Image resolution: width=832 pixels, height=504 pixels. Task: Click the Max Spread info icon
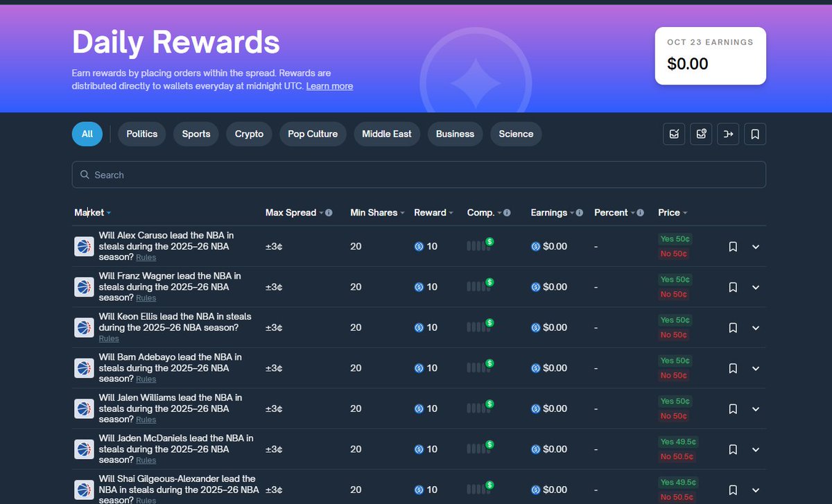[329, 213]
